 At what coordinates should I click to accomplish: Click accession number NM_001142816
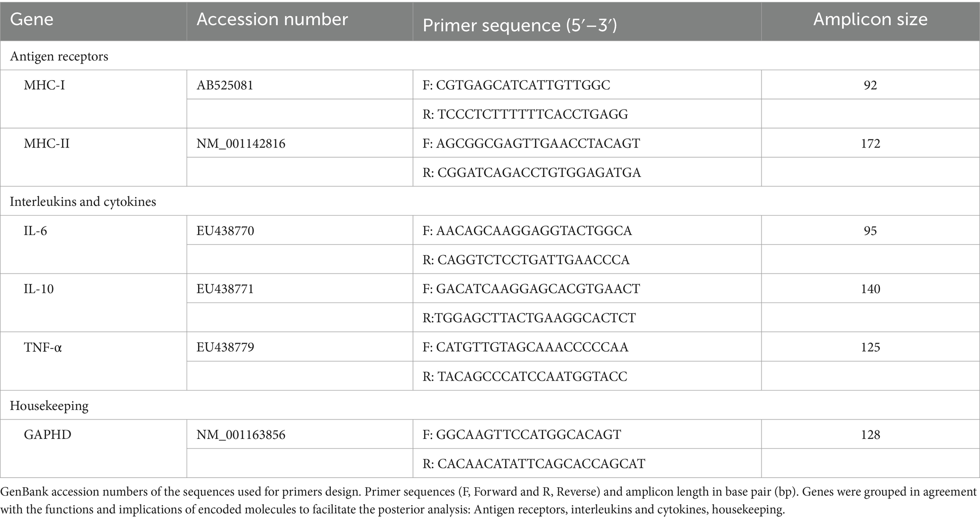[x=241, y=143]
